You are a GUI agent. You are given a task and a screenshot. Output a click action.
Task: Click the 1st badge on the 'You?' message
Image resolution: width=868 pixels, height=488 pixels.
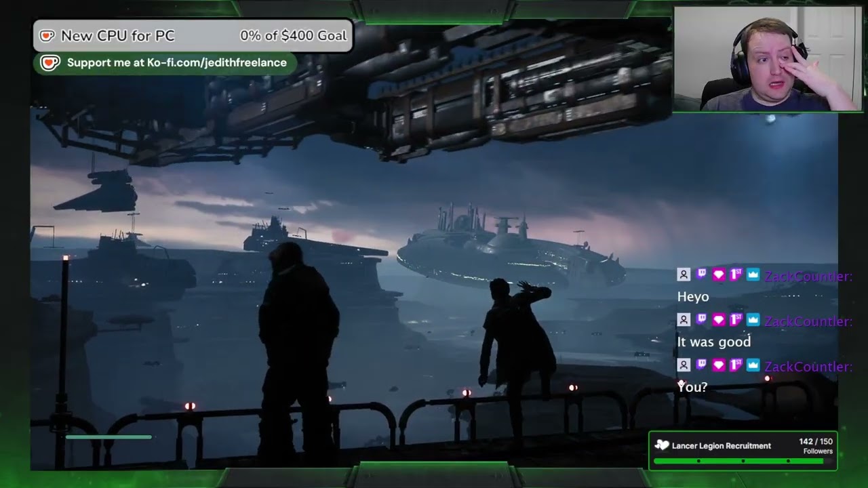tap(736, 365)
